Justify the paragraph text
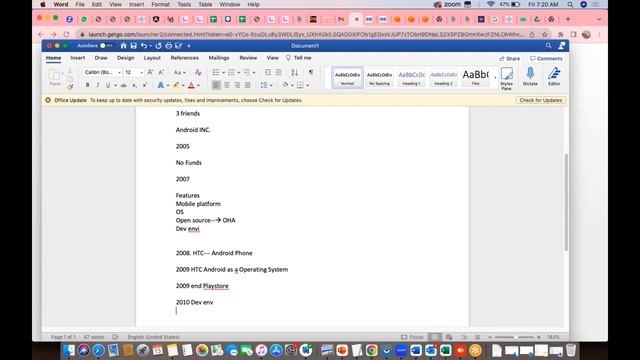Viewport: 640px width, 360px height. 248,85
